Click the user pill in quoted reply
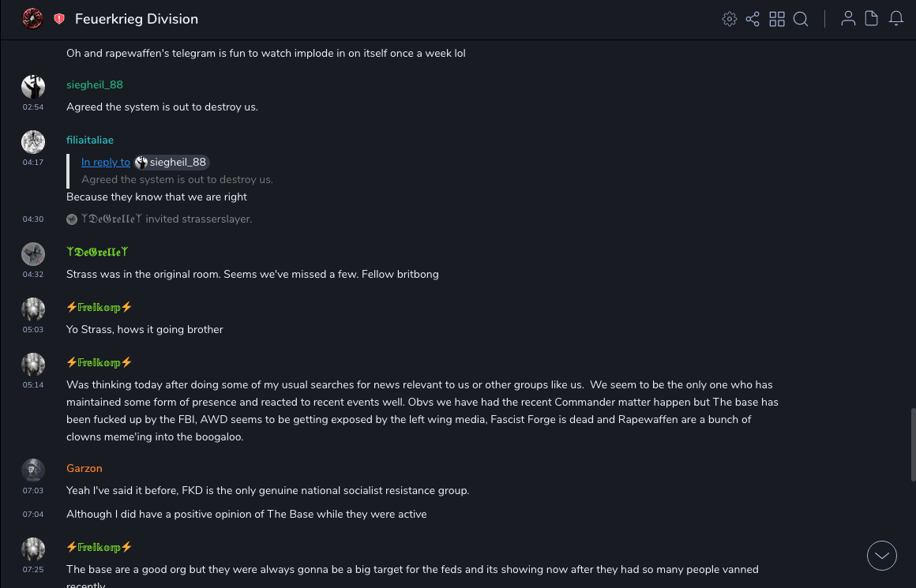Screen dimensions: 916x588 171,162
